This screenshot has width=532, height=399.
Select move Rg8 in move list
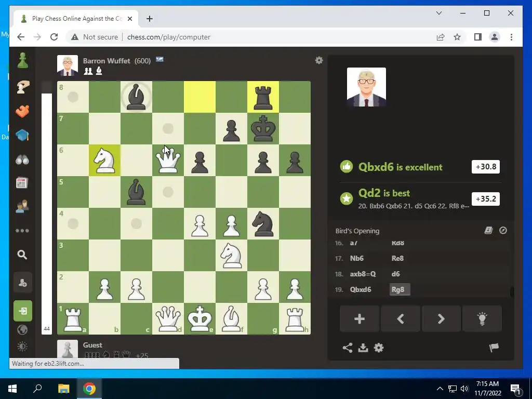coord(400,289)
